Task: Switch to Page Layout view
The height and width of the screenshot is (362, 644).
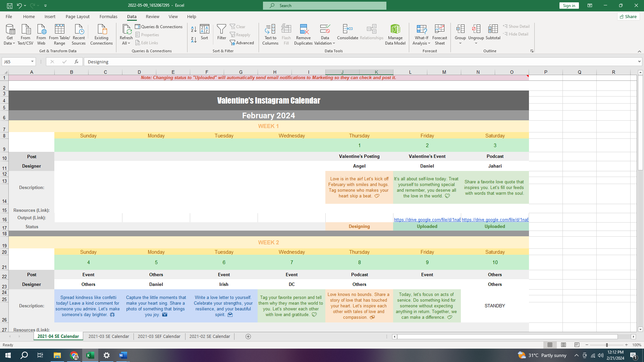Action: pyautogui.click(x=563, y=345)
